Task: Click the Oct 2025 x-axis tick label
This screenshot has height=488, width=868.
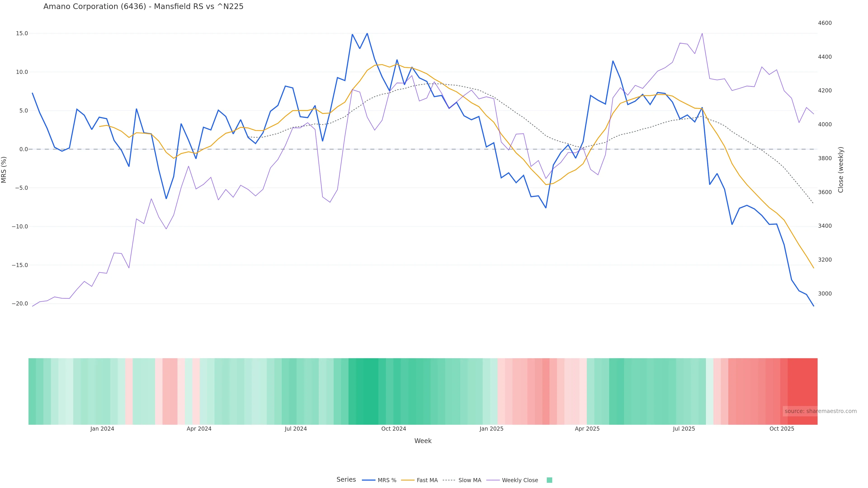Action: [x=782, y=429]
